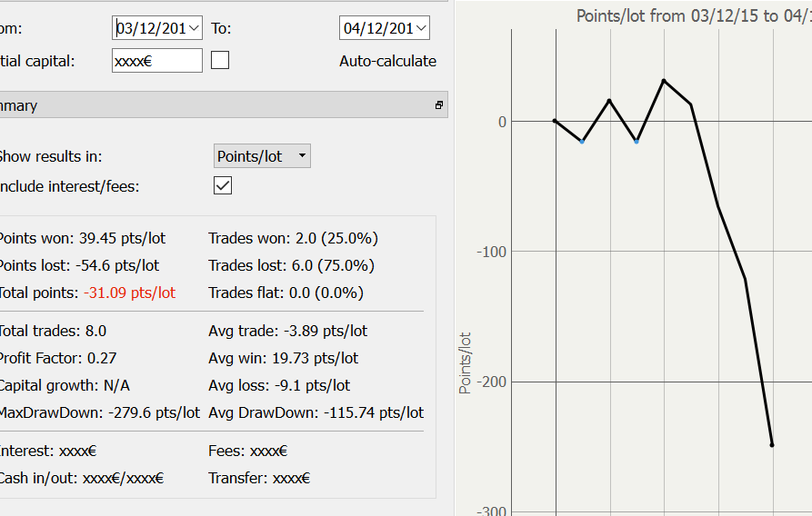Image resolution: width=812 pixels, height=516 pixels.
Task: Expand the Points/lot results unit dropdown
Action: [303, 156]
